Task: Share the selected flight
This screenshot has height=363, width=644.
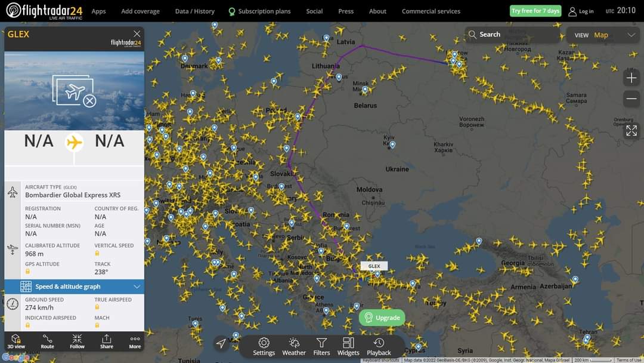Action: [106, 342]
